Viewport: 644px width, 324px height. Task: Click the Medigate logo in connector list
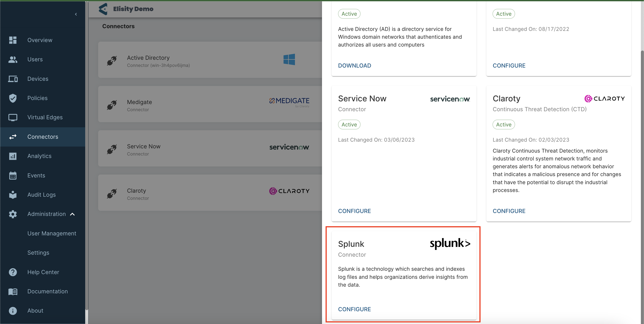(289, 102)
